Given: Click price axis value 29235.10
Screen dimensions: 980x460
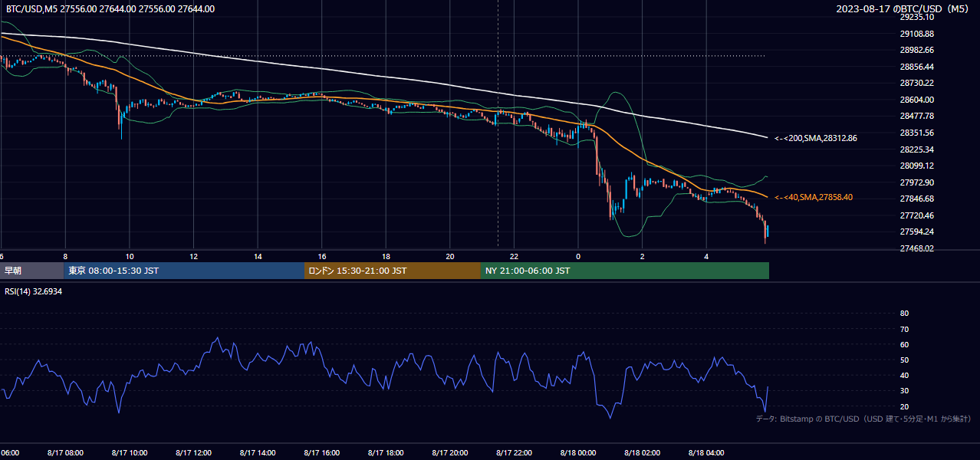Looking at the screenshot, I should 916,17.
